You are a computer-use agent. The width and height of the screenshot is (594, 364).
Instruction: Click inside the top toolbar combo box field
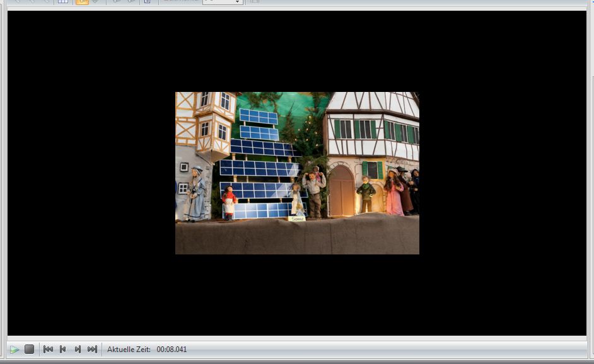pos(218,2)
